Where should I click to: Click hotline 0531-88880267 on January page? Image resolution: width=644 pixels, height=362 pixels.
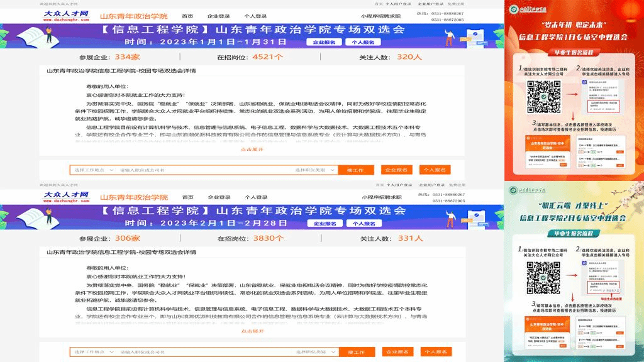pyautogui.click(x=447, y=14)
